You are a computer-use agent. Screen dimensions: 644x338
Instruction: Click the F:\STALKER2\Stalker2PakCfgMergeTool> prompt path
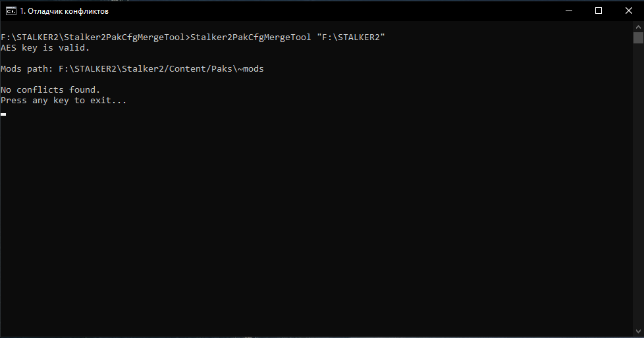[95, 37]
